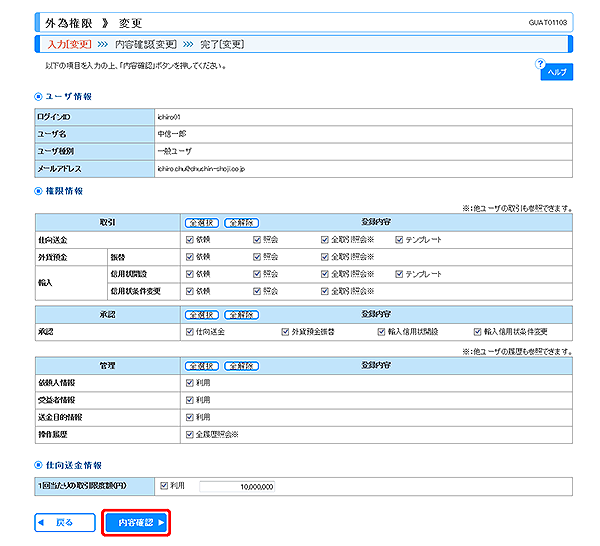Click the screen code GUAT01103
Viewport: 600px width, 546px height.
(x=548, y=23)
